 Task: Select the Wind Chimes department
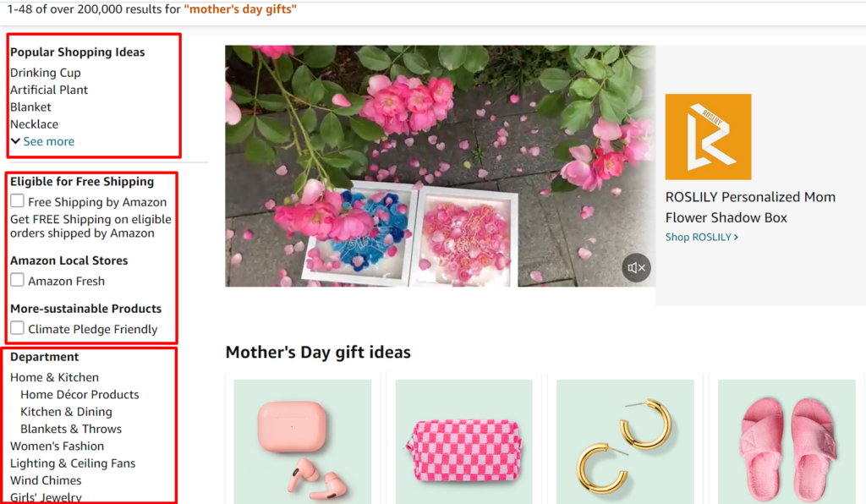click(x=45, y=480)
